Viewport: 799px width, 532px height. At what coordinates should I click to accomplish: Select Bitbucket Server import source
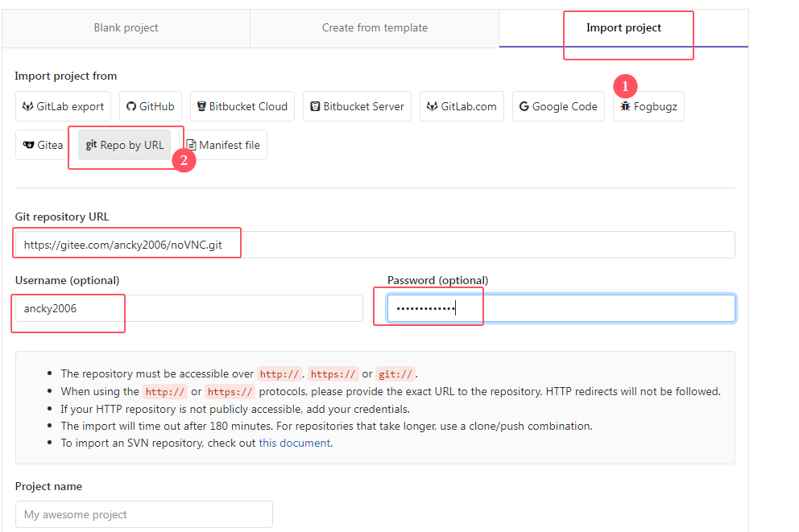357,106
